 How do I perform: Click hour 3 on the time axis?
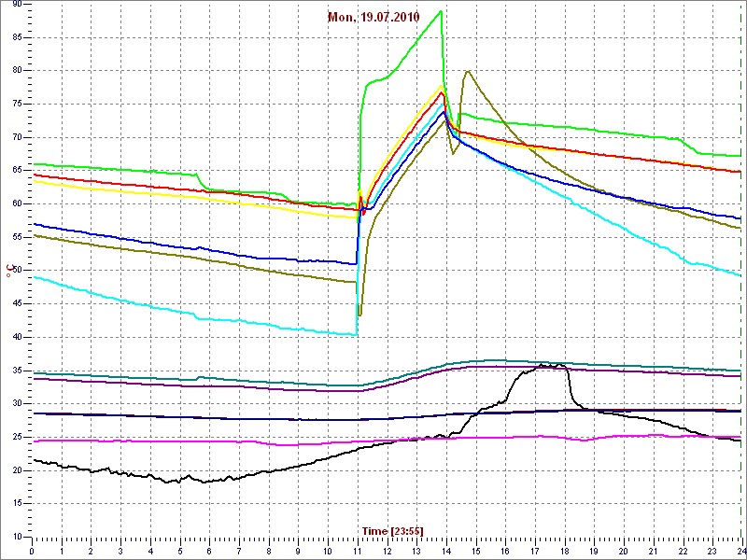click(x=120, y=550)
